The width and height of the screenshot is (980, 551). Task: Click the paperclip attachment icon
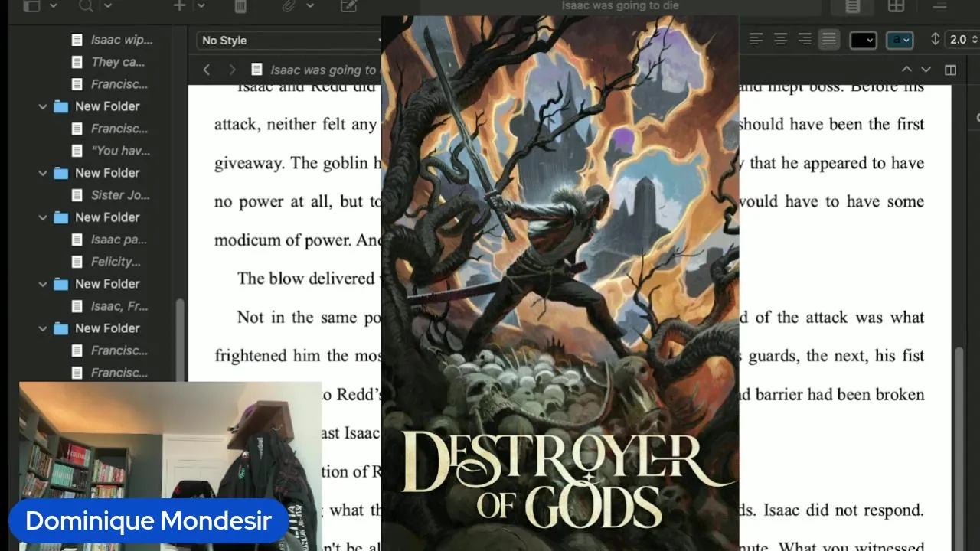pos(289,6)
